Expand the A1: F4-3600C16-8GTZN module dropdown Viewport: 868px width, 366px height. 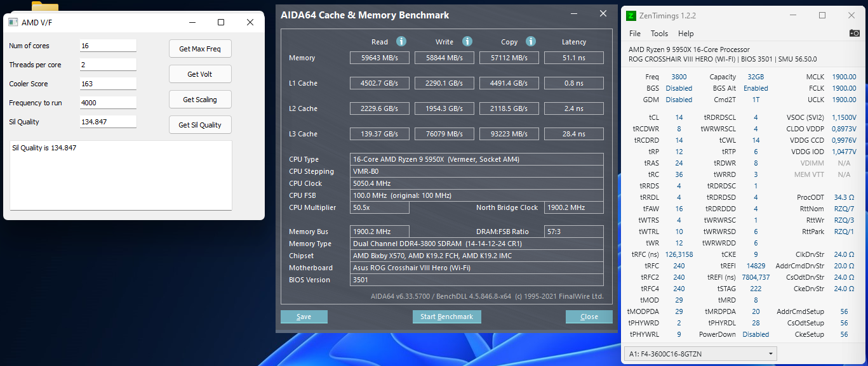pos(700,353)
